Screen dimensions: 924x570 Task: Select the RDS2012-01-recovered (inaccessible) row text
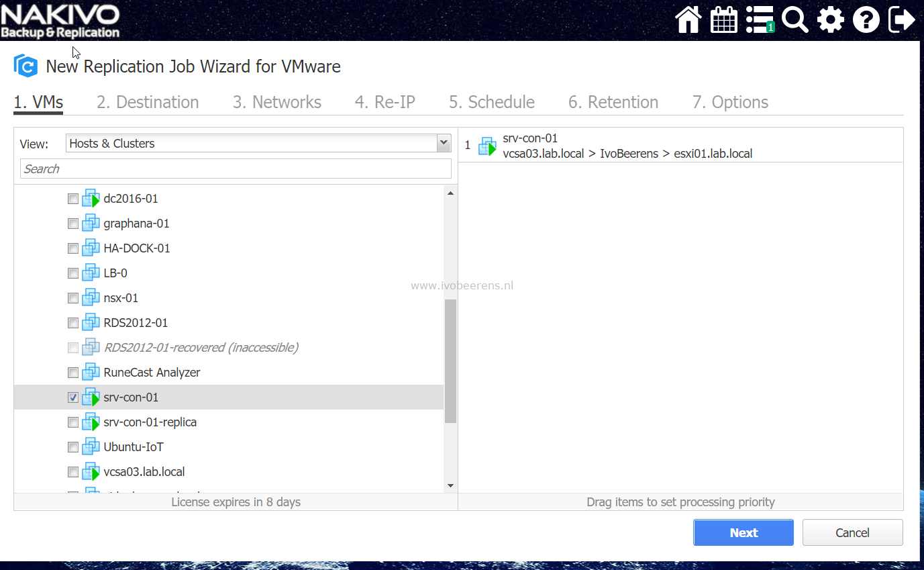point(201,348)
